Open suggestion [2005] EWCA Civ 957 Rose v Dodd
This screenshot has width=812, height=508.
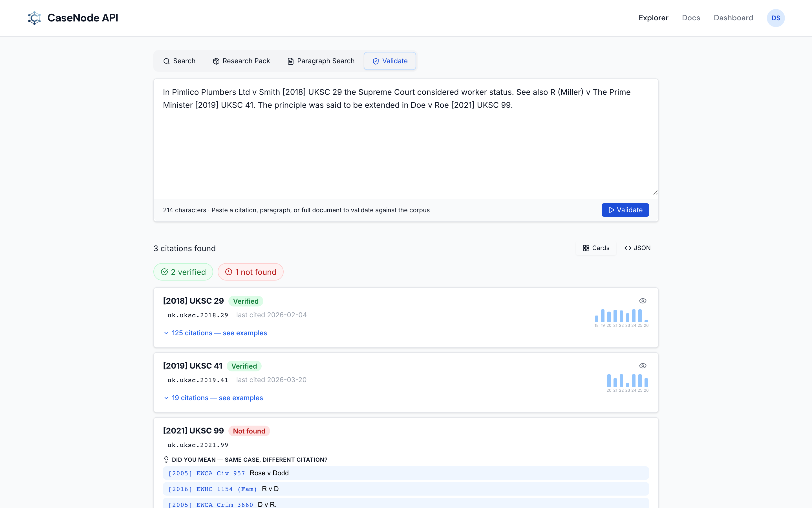(406, 473)
